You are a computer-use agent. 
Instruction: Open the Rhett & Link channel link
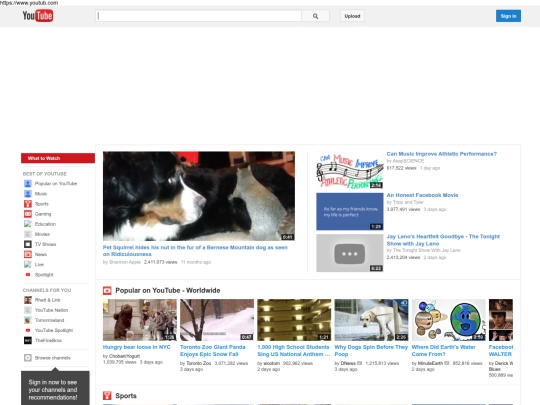pyautogui.click(x=48, y=300)
